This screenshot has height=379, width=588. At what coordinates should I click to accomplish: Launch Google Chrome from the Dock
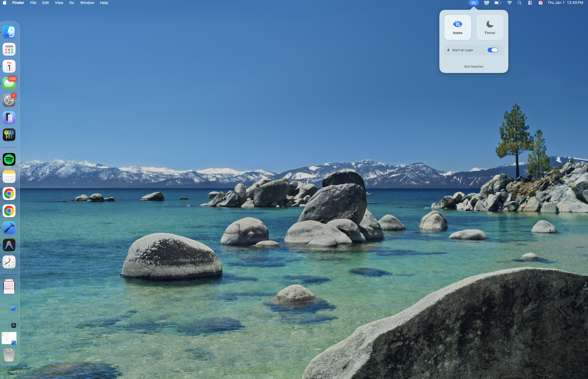9,193
